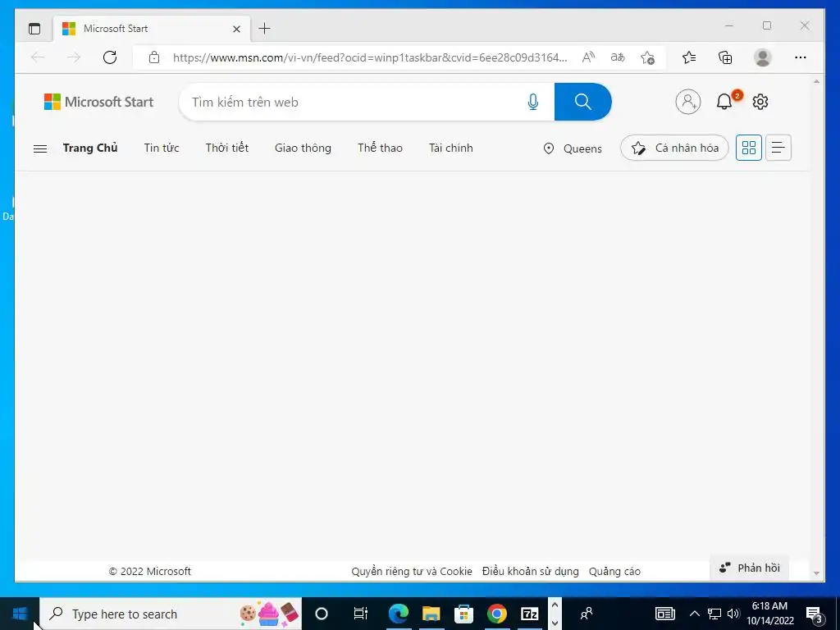
Task: Open the Thời tiết tab
Action: pyautogui.click(x=227, y=148)
